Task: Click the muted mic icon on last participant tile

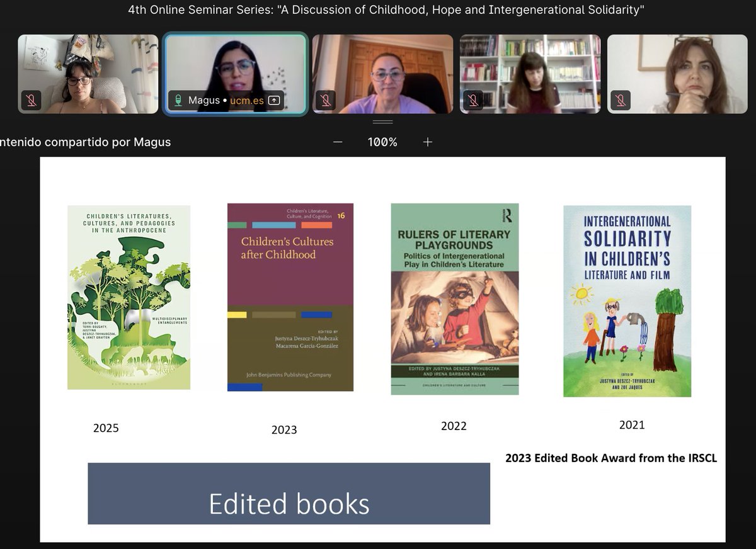Action: coord(620,100)
